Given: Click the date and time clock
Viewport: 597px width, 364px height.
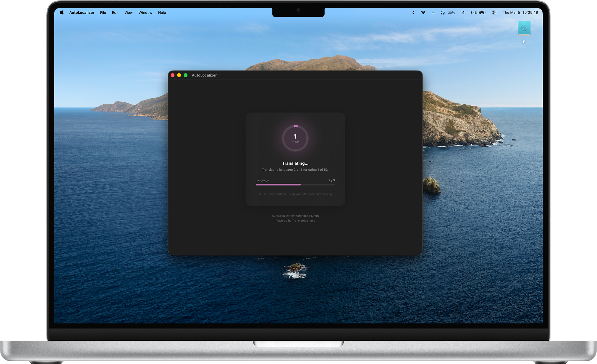Looking at the screenshot, I should [x=520, y=12].
